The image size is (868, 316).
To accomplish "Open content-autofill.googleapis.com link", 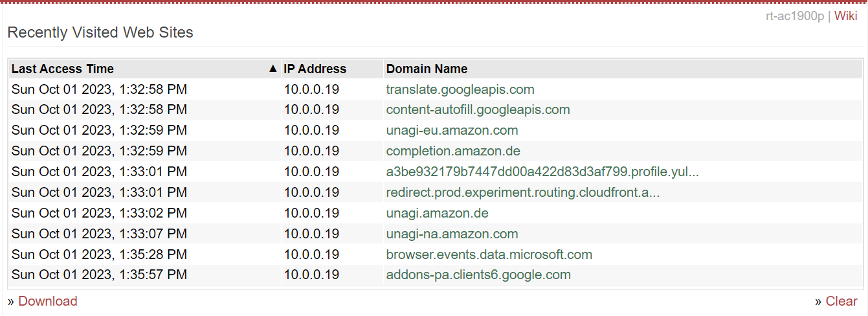I will (x=478, y=110).
